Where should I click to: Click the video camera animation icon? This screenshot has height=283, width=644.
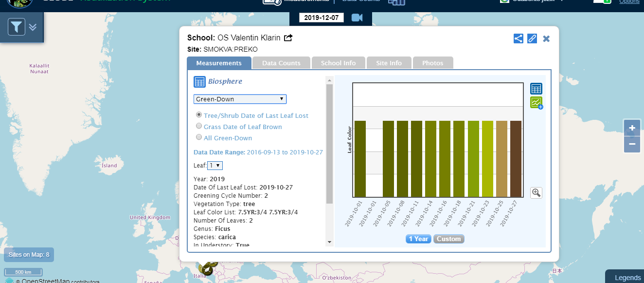pyautogui.click(x=358, y=18)
